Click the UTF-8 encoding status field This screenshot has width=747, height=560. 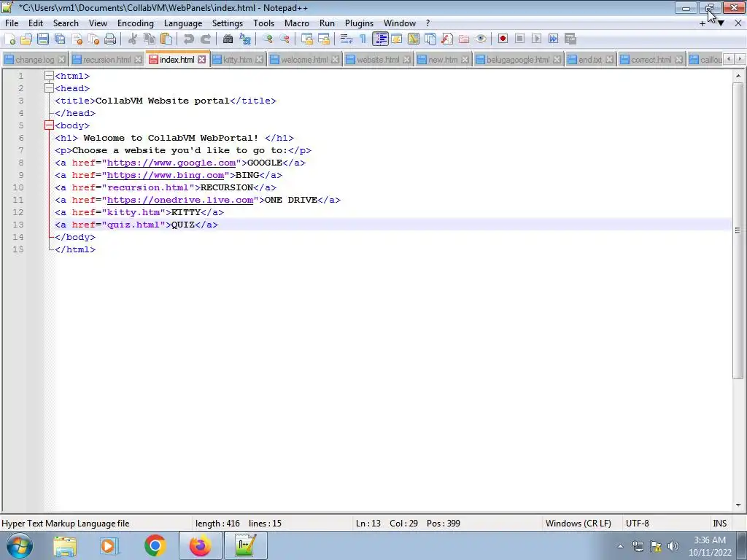(x=638, y=524)
